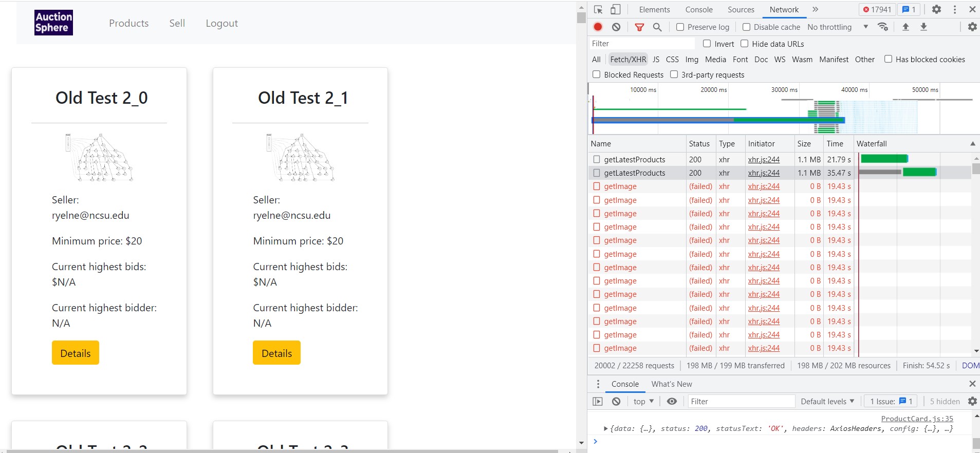Image resolution: width=980 pixels, height=453 pixels.
Task: Open Default levels dropdown
Action: [827, 402]
